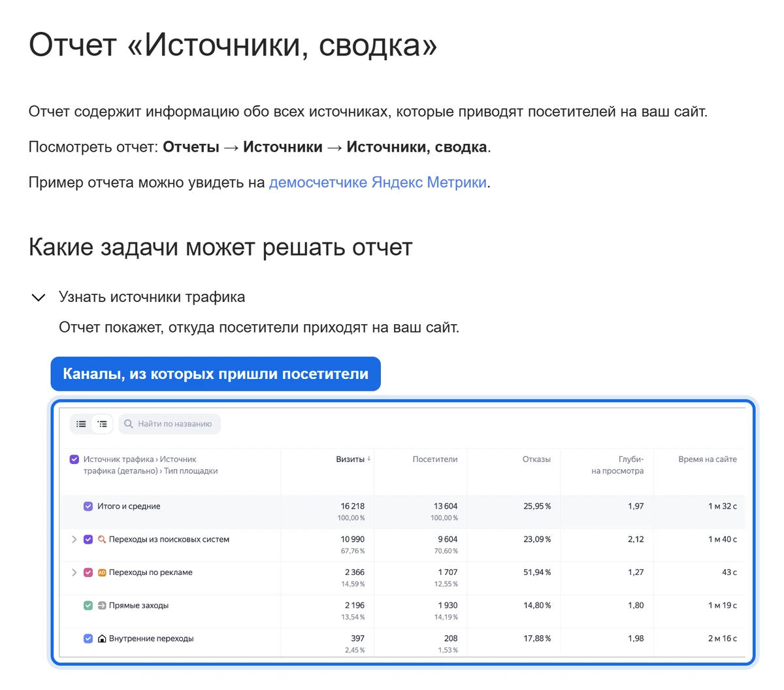Click the Итого и средние row label
Viewport: 784px width, 690px height.
pyautogui.click(x=129, y=506)
